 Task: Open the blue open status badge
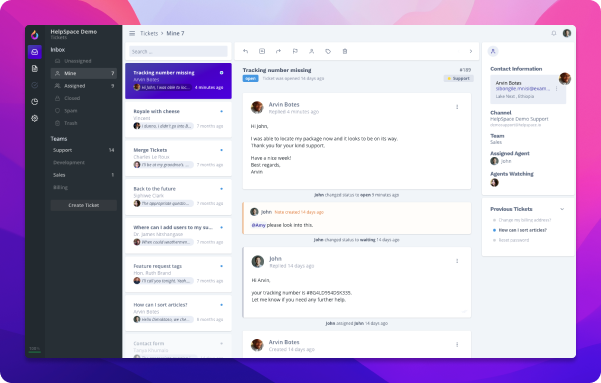click(250, 78)
